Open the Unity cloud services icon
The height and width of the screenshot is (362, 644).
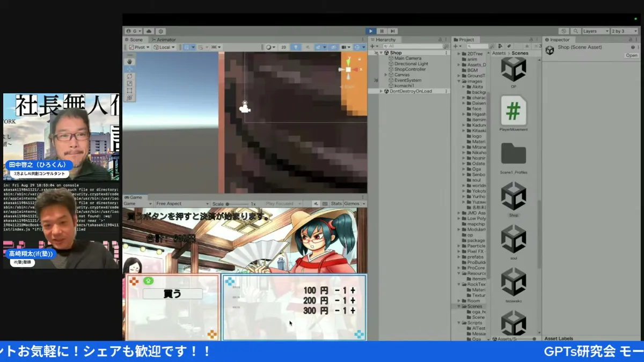coord(149,32)
